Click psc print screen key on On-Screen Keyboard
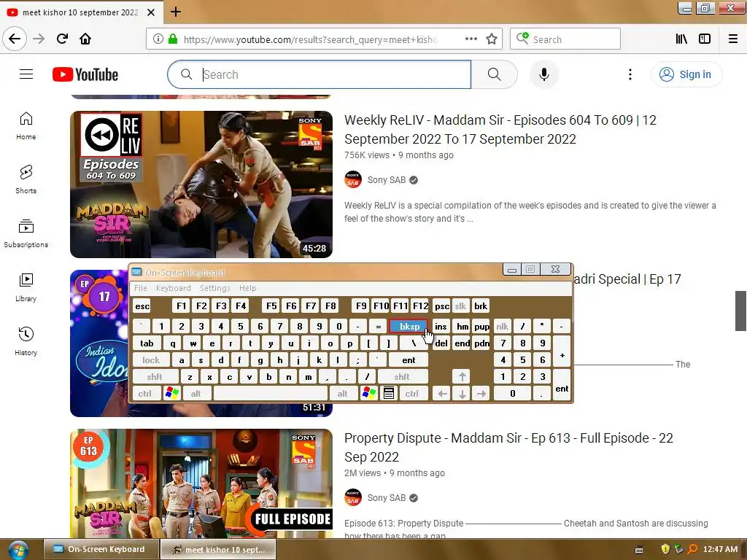 pyautogui.click(x=441, y=306)
